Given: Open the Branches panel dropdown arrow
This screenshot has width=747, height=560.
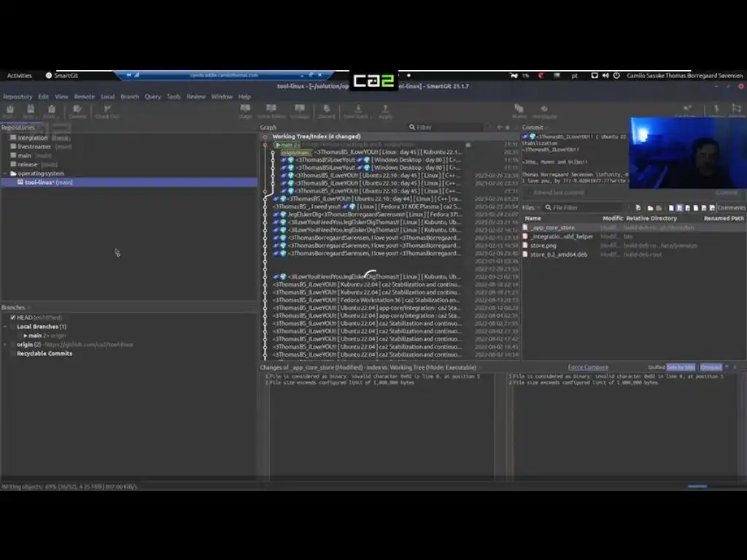Looking at the screenshot, I should 29,308.
